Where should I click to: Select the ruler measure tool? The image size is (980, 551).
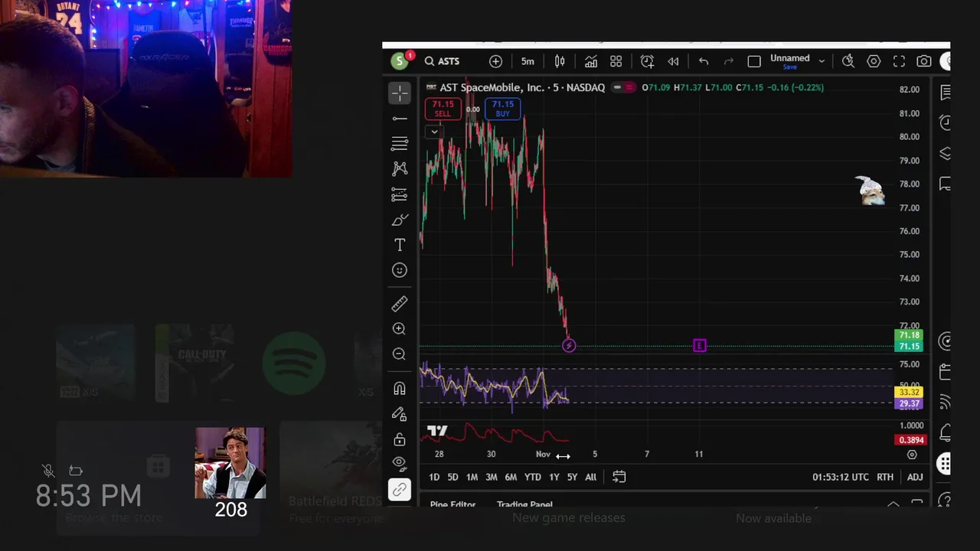[399, 304]
